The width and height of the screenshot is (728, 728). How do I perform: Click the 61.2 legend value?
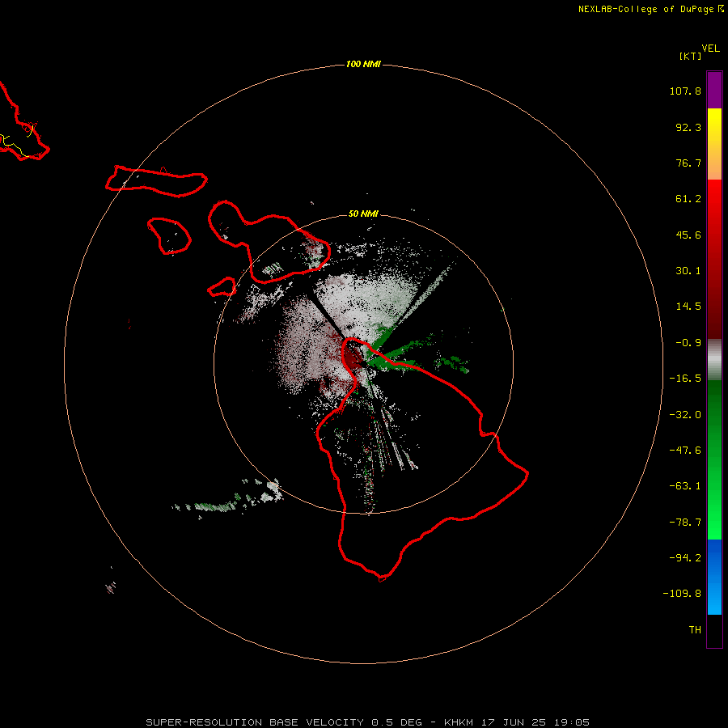pyautogui.click(x=688, y=199)
